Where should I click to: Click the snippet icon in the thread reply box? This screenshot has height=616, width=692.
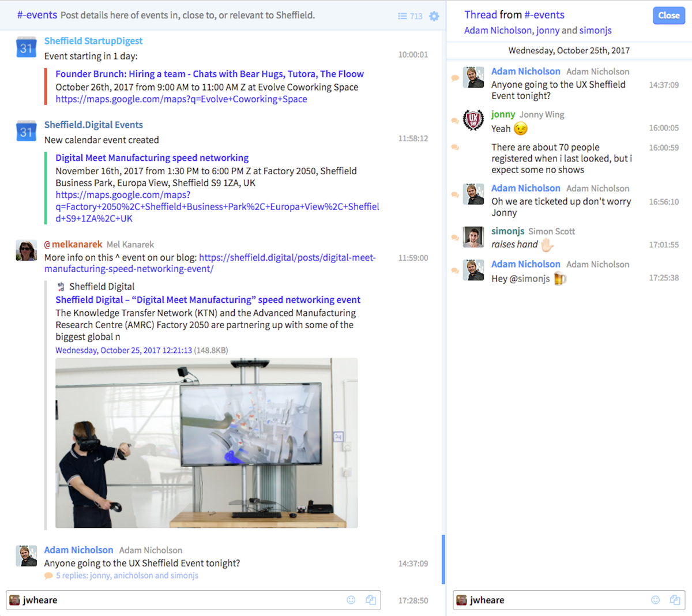(675, 600)
